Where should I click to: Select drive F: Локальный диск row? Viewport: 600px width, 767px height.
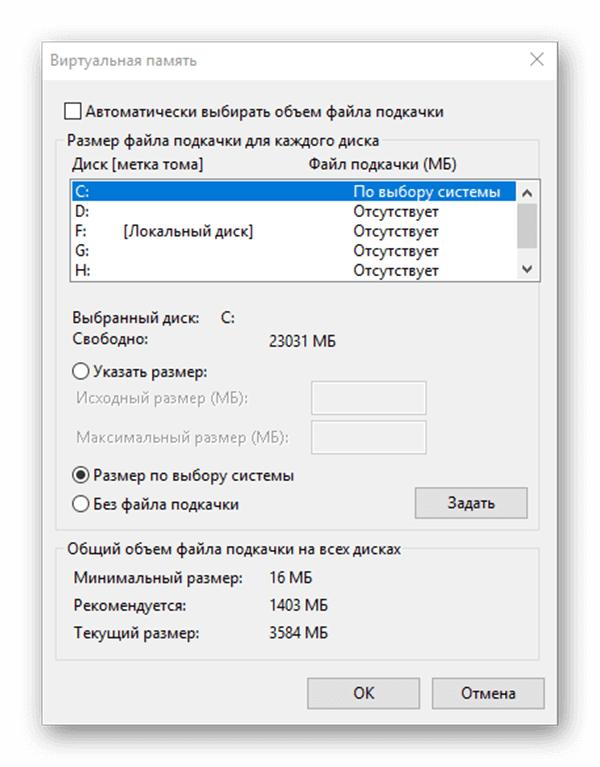click(x=294, y=231)
